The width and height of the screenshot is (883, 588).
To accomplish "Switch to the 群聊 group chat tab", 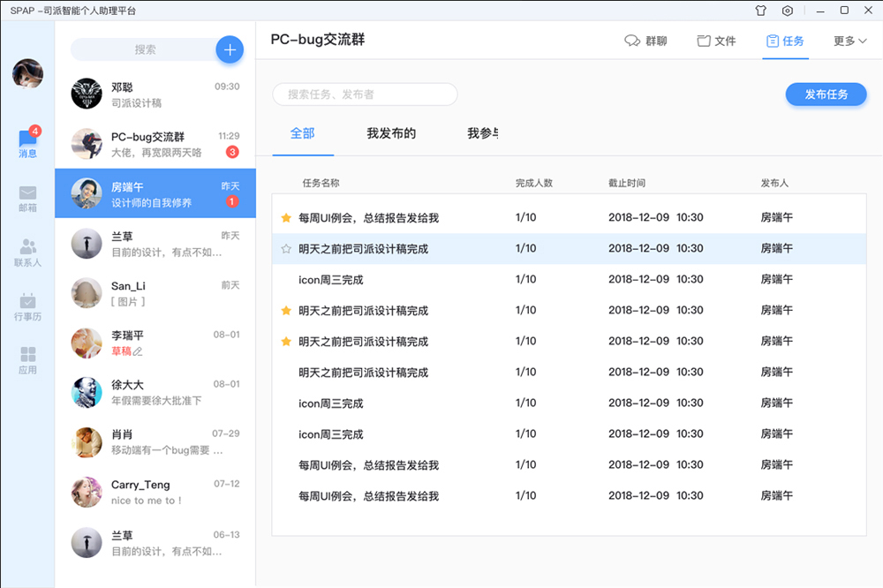I will [645, 41].
